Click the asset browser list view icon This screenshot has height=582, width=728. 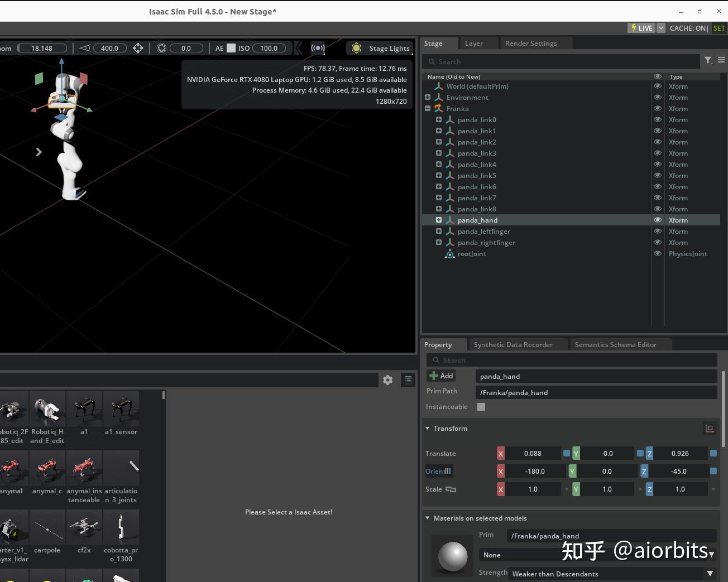[408, 380]
